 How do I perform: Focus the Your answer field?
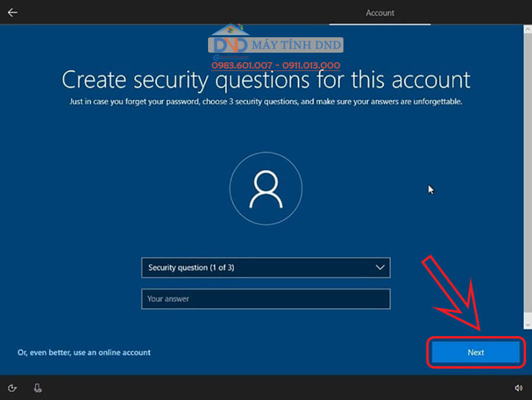tap(265, 299)
